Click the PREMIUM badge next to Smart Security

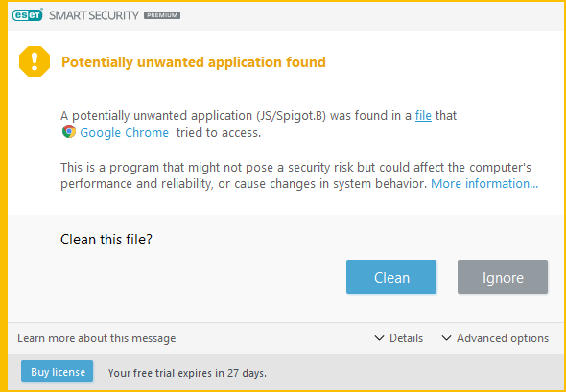coord(162,15)
